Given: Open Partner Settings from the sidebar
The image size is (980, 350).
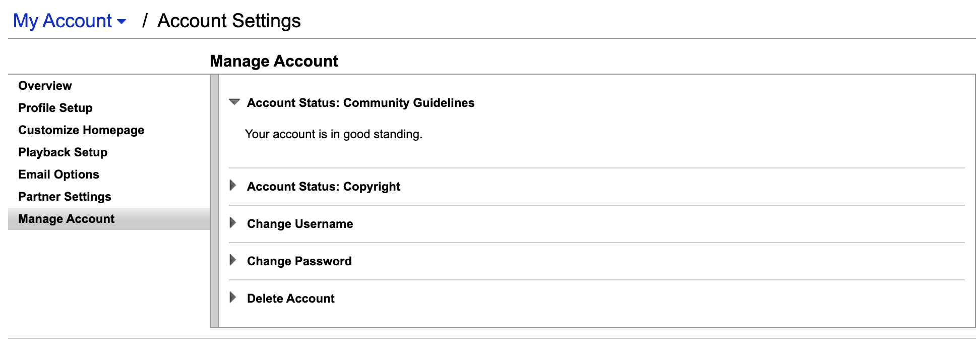Looking at the screenshot, I should click(65, 197).
